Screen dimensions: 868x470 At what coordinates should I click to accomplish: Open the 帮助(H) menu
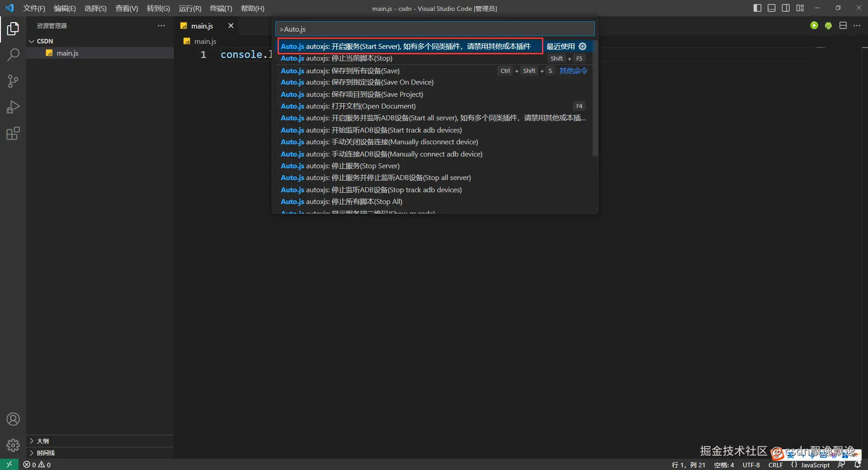tap(253, 9)
